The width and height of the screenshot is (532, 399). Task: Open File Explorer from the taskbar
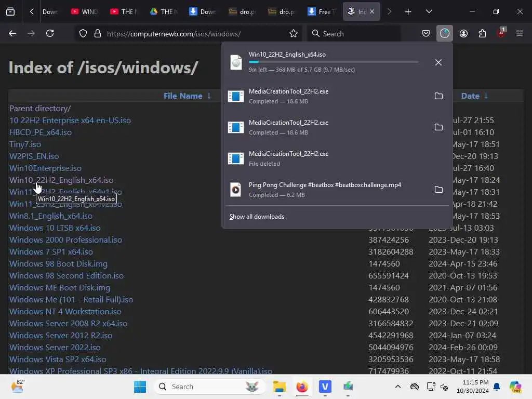click(x=279, y=387)
